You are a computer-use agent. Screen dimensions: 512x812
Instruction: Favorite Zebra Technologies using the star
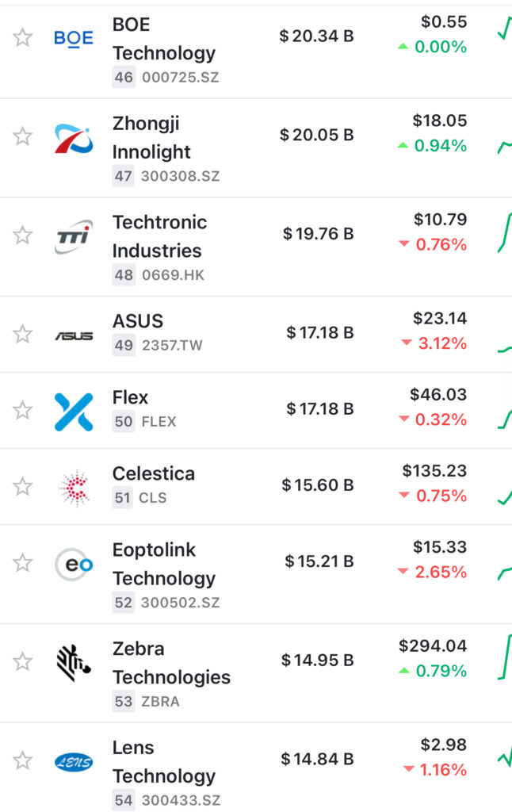(23, 662)
